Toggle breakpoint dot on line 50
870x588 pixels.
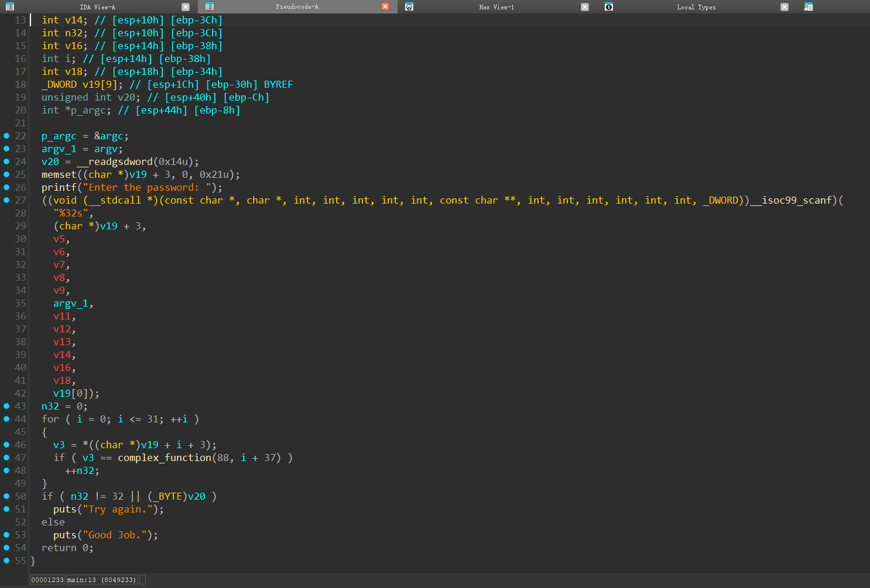[x=6, y=496]
